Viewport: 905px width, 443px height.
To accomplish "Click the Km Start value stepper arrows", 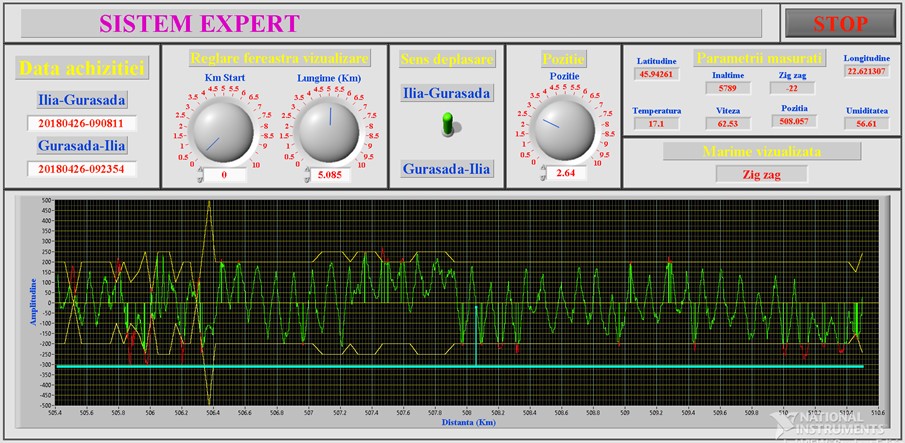I will tap(200, 176).
